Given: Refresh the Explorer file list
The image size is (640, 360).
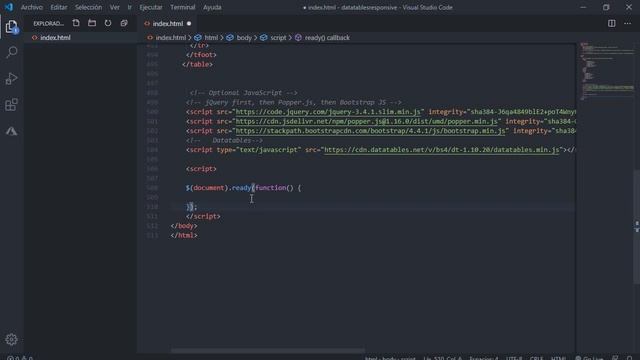Looking at the screenshot, I should 108,23.
